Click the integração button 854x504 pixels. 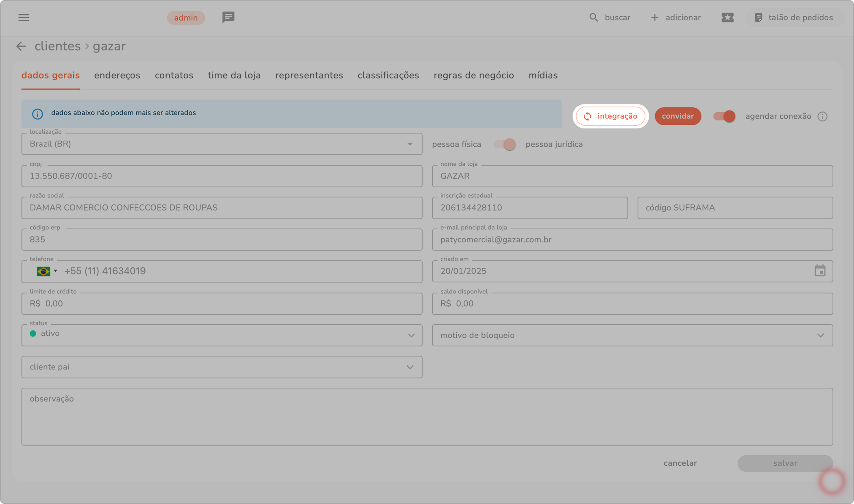610,116
